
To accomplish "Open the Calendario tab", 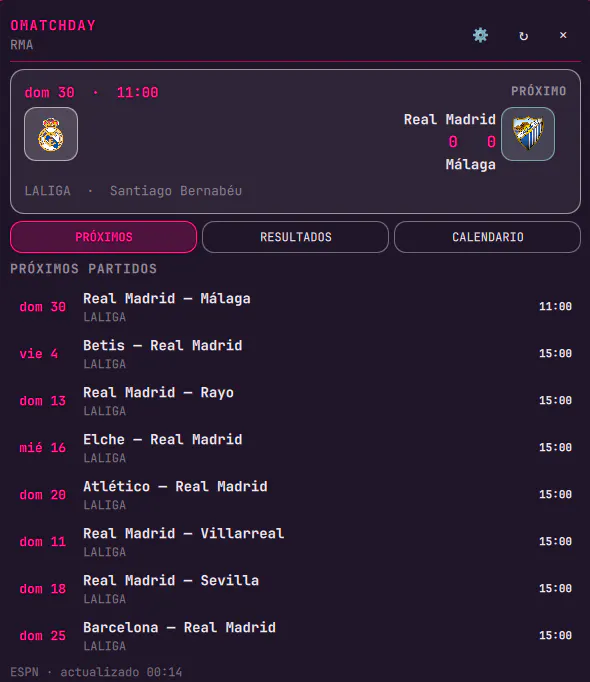I will coord(487,237).
